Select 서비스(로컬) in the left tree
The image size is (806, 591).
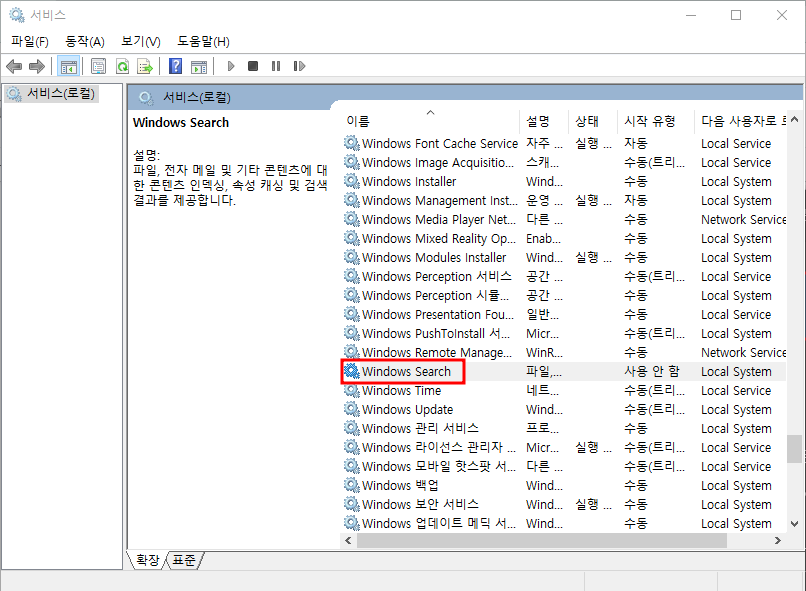(51, 94)
